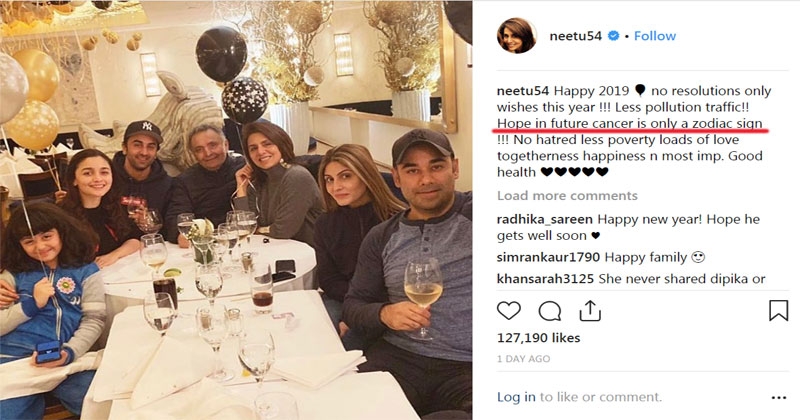The height and width of the screenshot is (420, 800).
Task: Click the comment speech bubble icon
Action: 549,311
